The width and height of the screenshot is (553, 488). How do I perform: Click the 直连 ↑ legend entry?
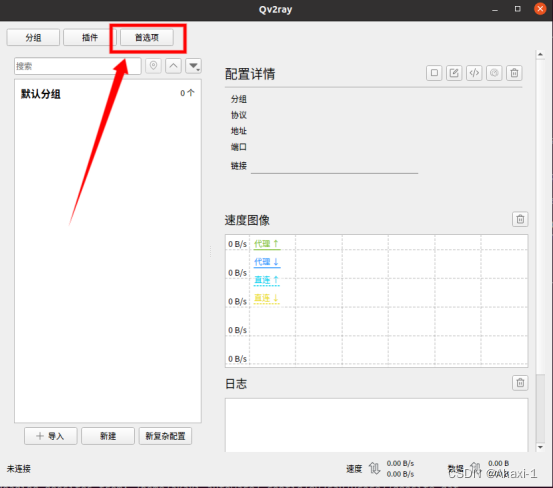point(267,280)
